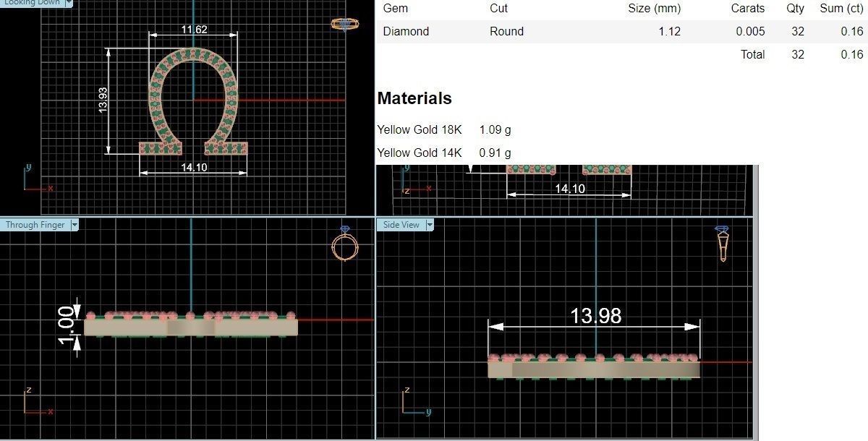Click the Qty column header
The width and height of the screenshot is (868, 441).
796,9
